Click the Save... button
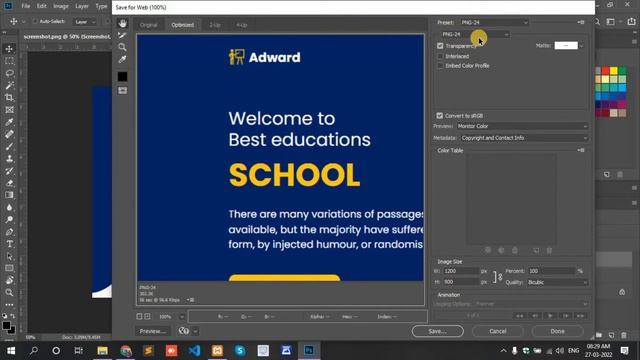The image size is (640, 360). click(x=438, y=331)
